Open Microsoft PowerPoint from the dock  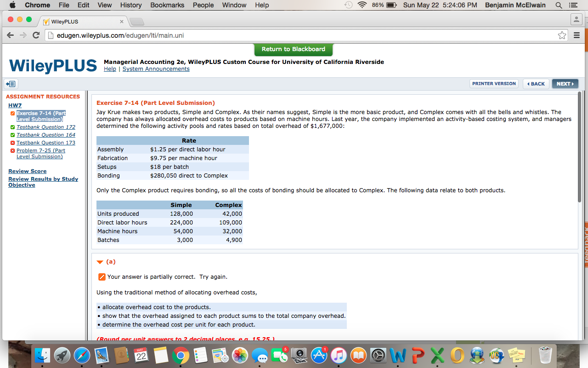coord(418,355)
